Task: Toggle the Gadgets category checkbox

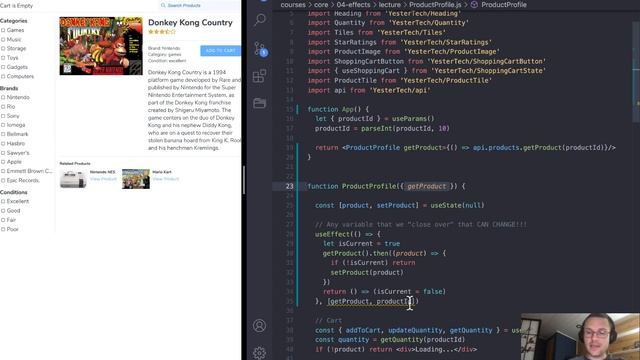Action: tap(3, 67)
